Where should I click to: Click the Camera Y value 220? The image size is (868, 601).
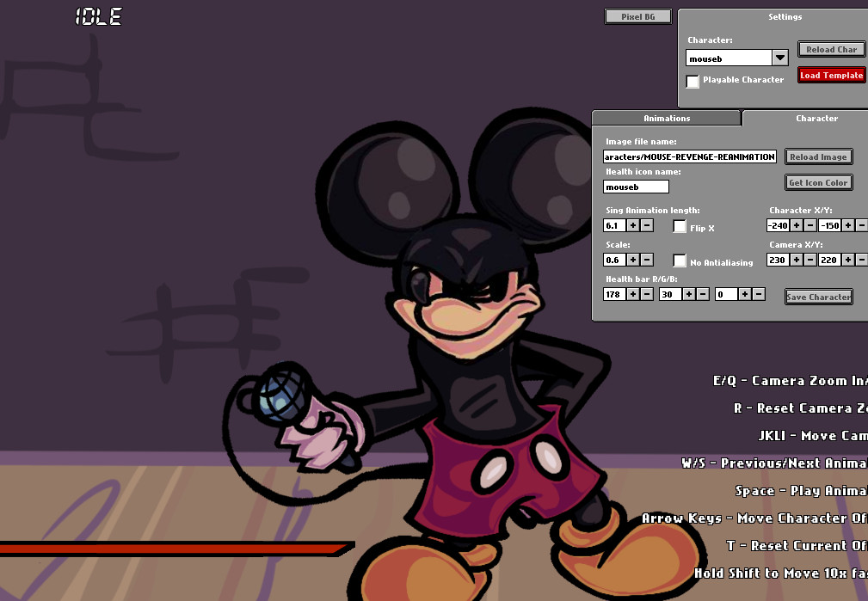[829, 260]
